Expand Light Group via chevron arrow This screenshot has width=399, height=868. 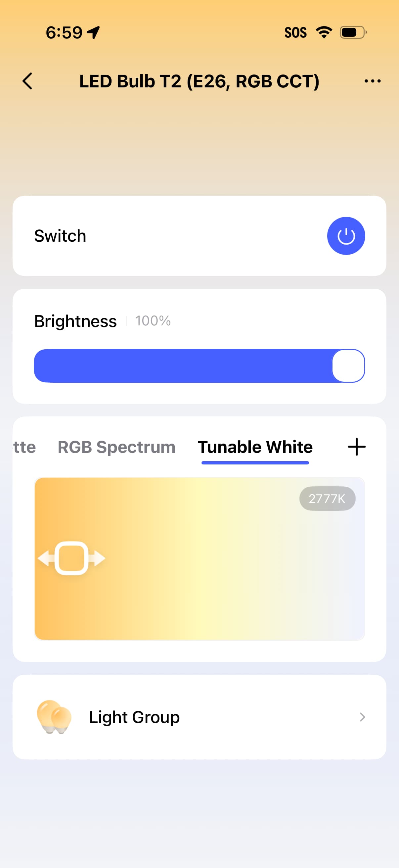362,717
